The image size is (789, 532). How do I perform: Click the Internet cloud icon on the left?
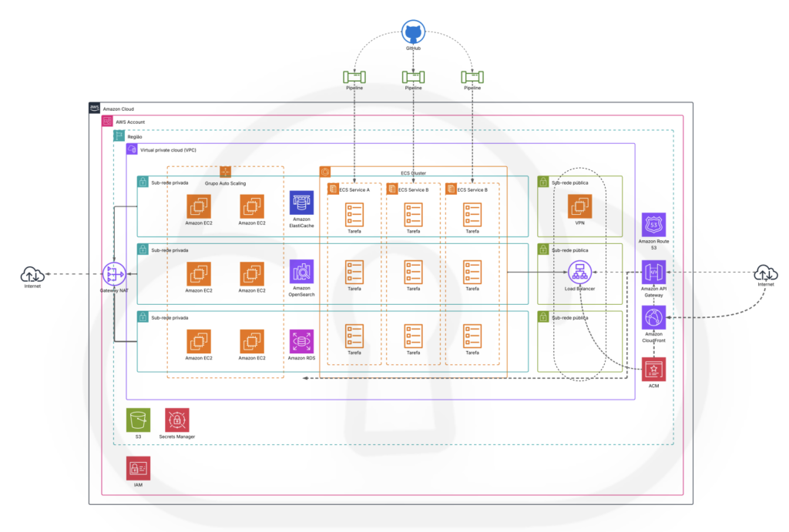click(32, 273)
